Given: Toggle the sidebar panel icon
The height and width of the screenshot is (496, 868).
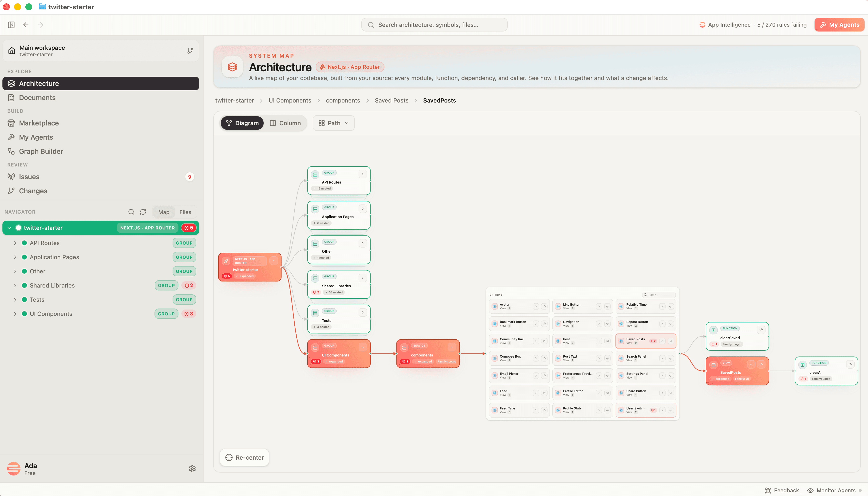Looking at the screenshot, I should pyautogui.click(x=11, y=25).
